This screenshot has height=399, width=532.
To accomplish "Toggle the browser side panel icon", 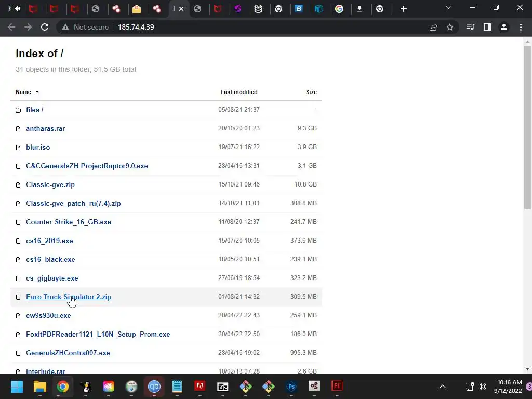I will [x=487, y=27].
